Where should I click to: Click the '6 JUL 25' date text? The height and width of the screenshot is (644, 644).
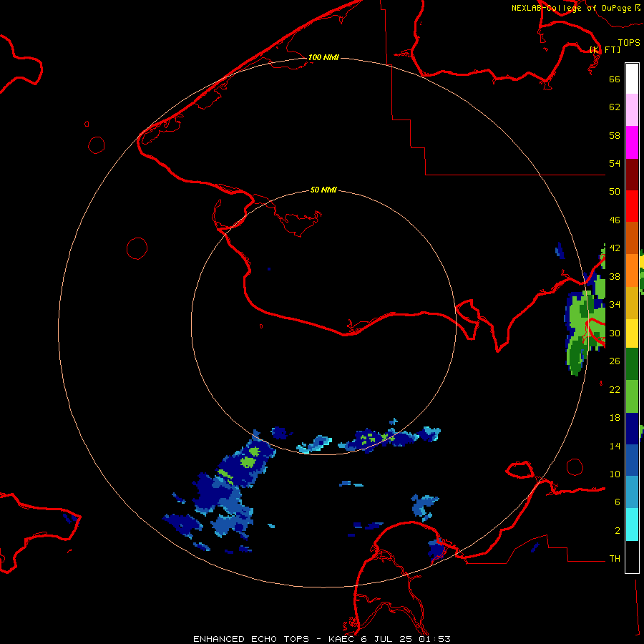pos(386,639)
